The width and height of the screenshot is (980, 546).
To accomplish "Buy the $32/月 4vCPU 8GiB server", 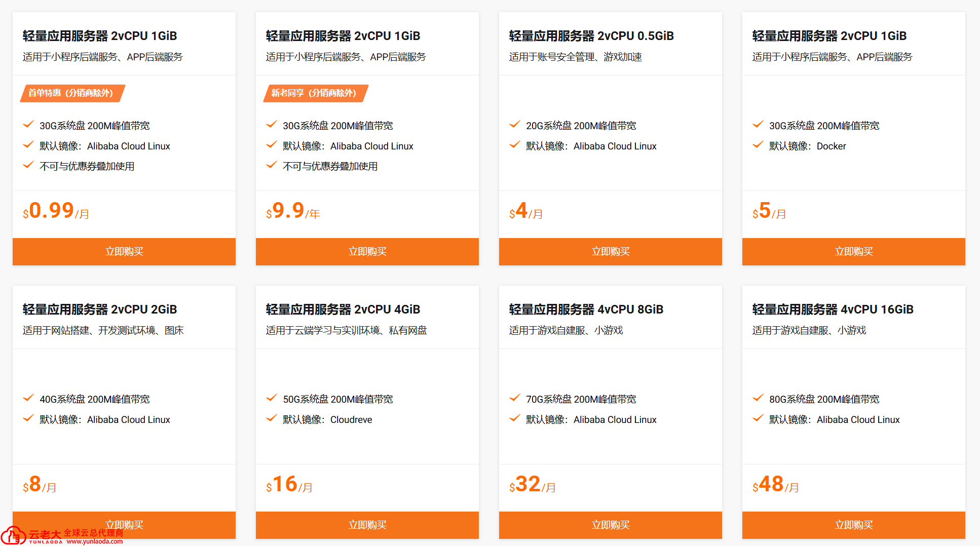I will 610,525.
